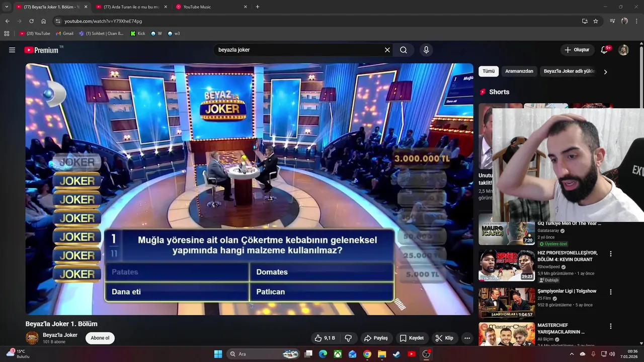Viewport: 644px width, 362px height.
Task: Open options for Şampiyonlar Ligi video
Action: coord(611,292)
